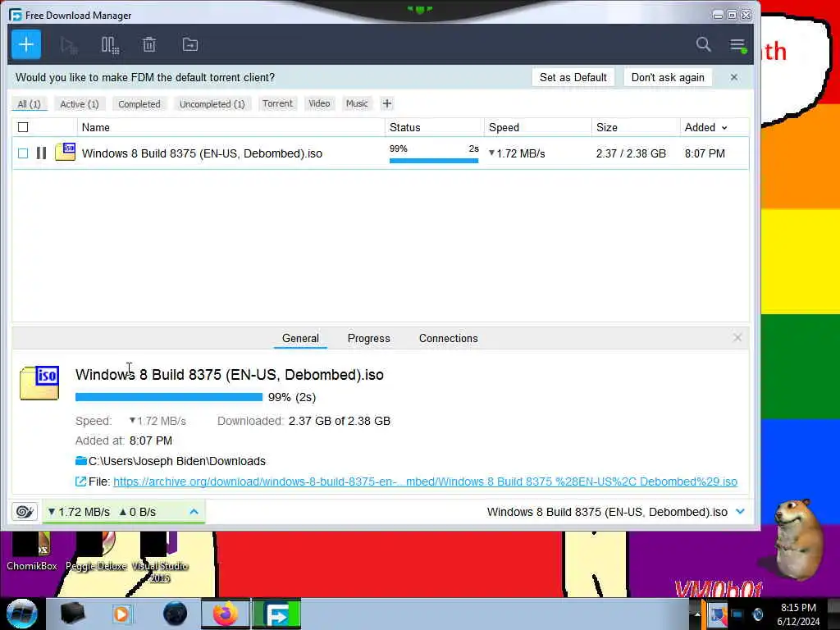Click the blue Add download plus button
This screenshot has width=840, height=630.
click(x=25, y=44)
